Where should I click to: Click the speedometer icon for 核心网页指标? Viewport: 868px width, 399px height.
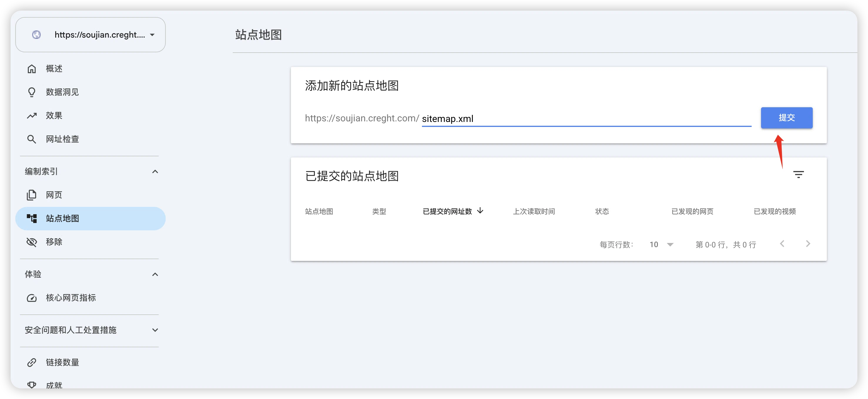coord(32,298)
